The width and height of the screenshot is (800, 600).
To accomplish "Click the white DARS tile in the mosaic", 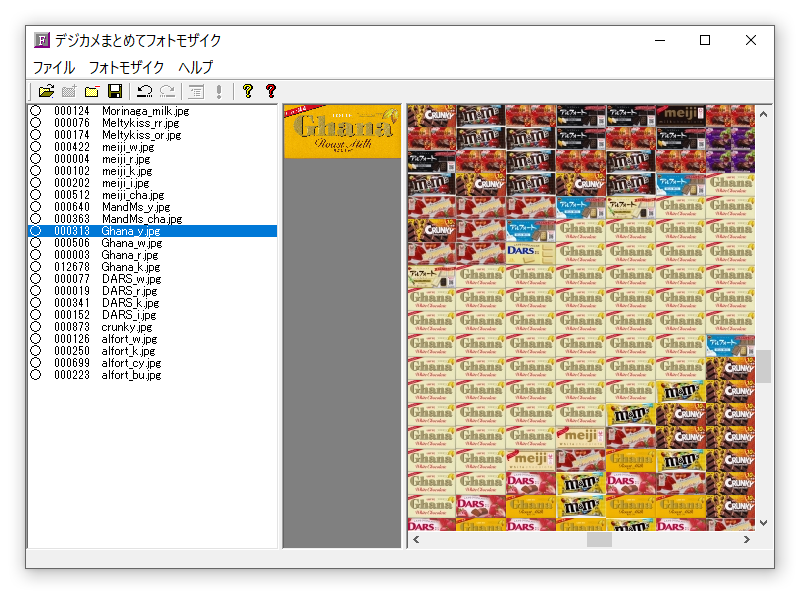I will (x=531, y=253).
